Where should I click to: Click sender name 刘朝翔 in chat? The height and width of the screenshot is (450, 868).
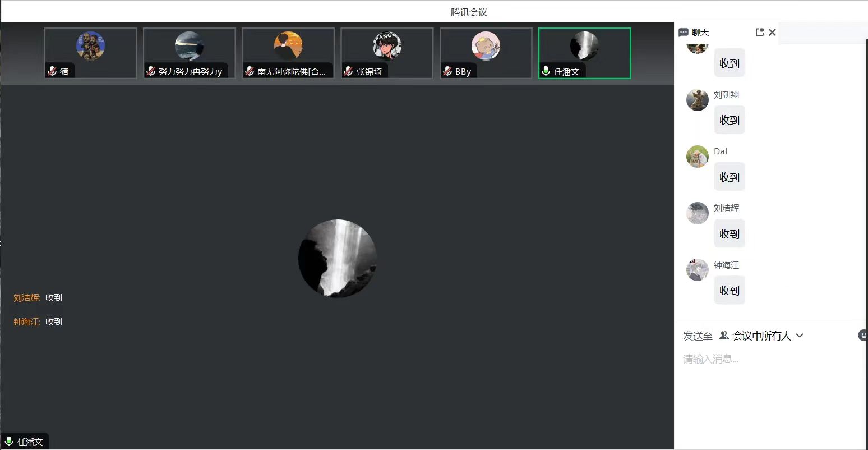726,95
